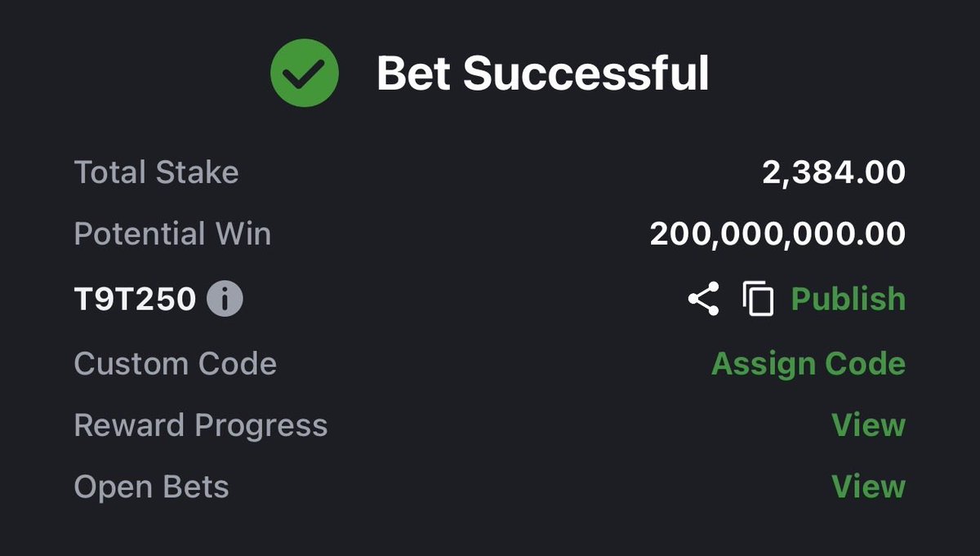
Task: Click the overlapping-squares copy icon
Action: tap(758, 299)
